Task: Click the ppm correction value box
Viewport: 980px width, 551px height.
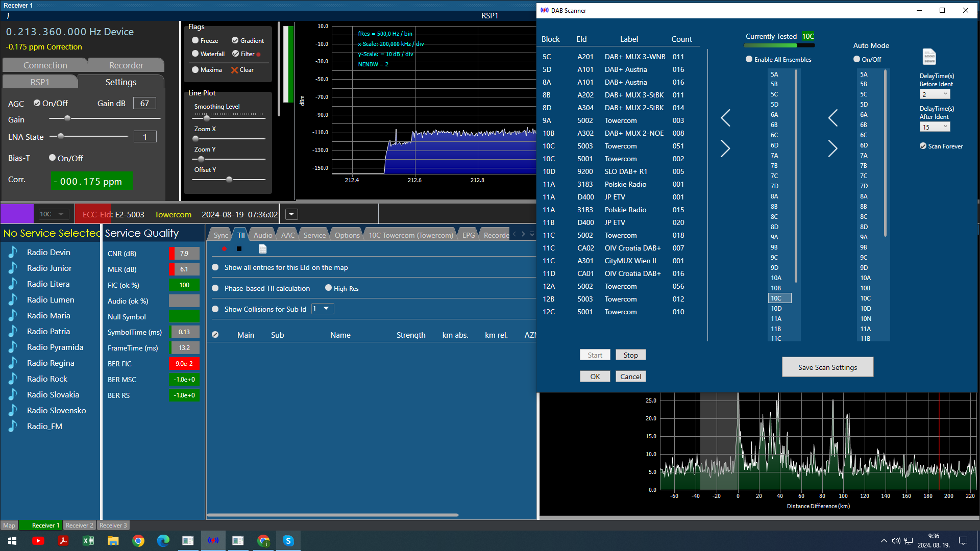Action: [x=91, y=181]
